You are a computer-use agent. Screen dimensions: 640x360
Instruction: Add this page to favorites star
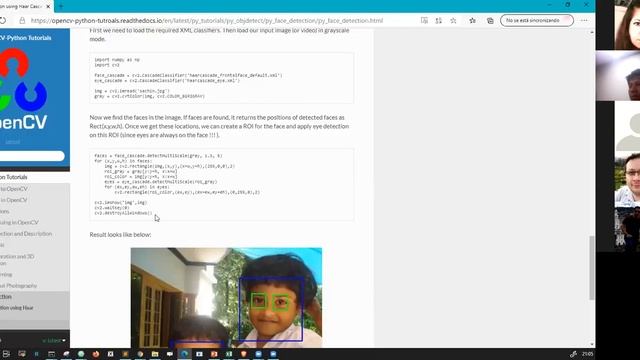(x=453, y=20)
